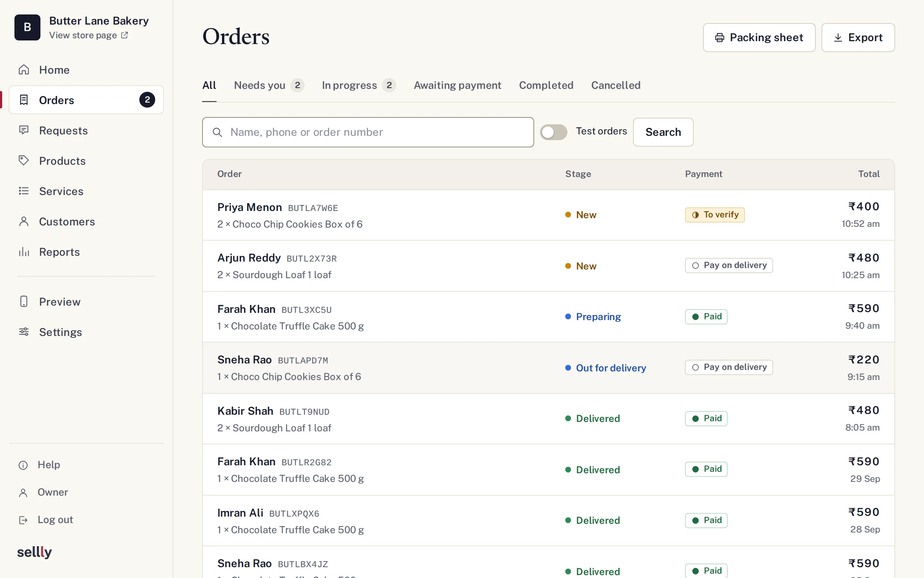Image resolution: width=924 pixels, height=578 pixels.
Task: Click the Search button
Action: [663, 132]
